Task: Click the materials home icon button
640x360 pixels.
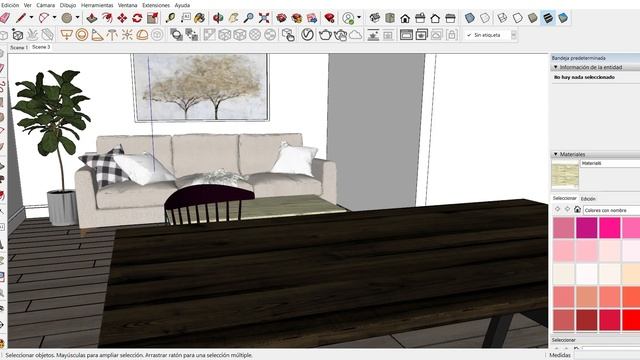Action: [577, 209]
